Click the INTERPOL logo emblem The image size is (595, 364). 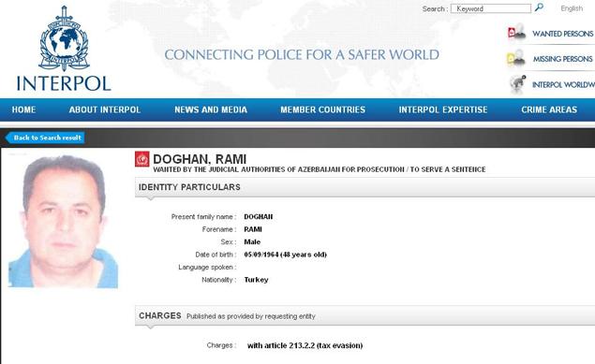(x=64, y=38)
